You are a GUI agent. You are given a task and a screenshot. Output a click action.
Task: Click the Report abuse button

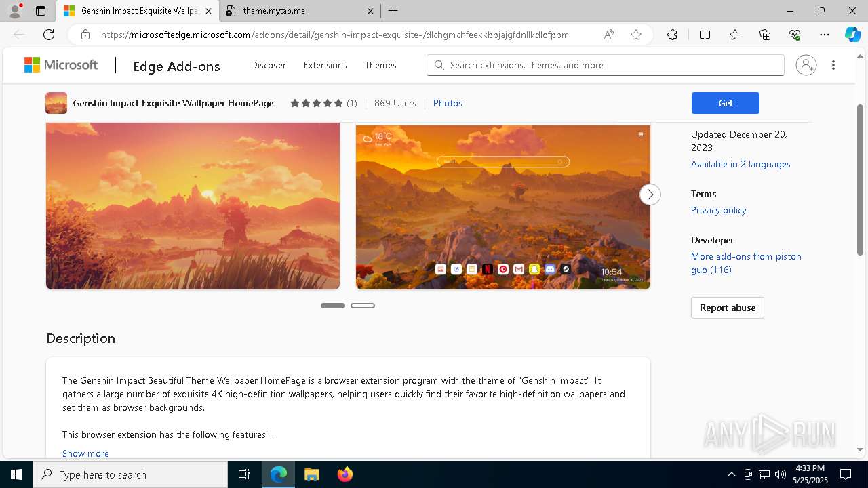point(728,308)
